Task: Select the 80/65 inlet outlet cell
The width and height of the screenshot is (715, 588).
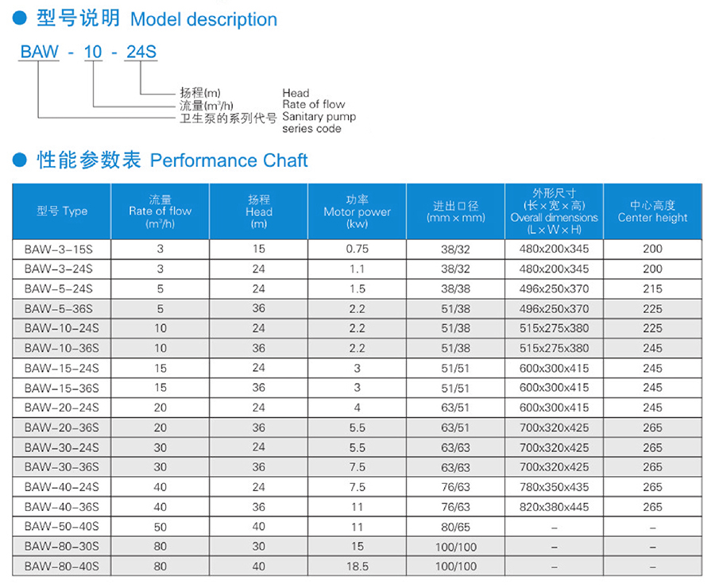Action: [x=455, y=527]
